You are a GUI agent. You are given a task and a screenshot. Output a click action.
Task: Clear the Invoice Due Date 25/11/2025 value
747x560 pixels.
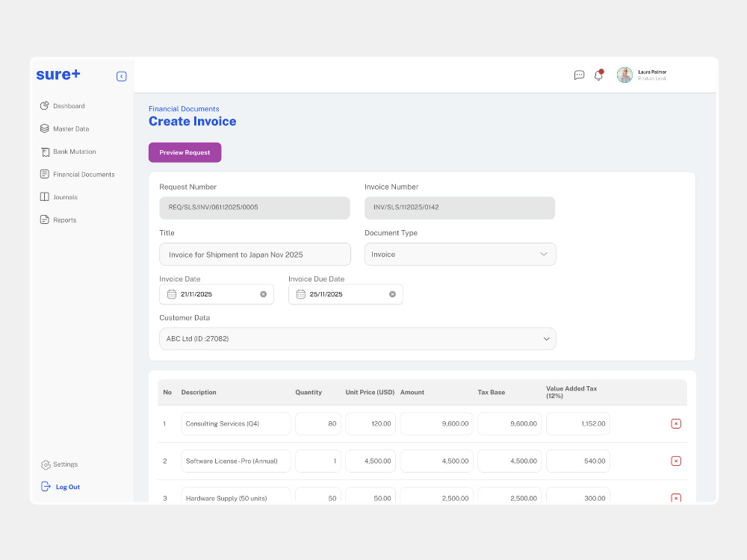coord(393,294)
